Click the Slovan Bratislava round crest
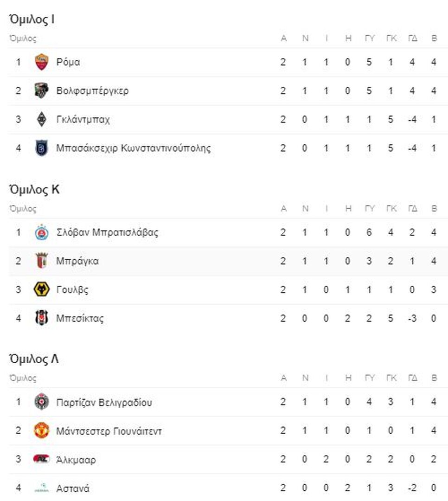Image resolution: width=448 pixels, height=501 pixels. click(42, 232)
